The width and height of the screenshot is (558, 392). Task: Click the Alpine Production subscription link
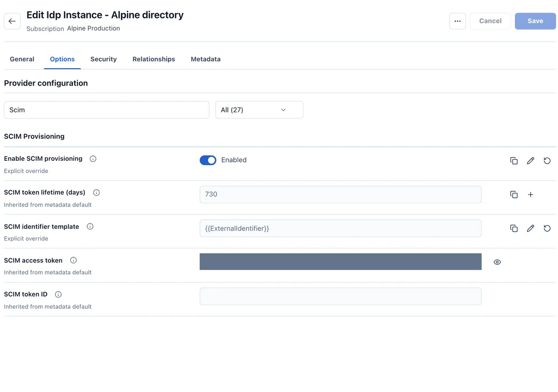[94, 28]
